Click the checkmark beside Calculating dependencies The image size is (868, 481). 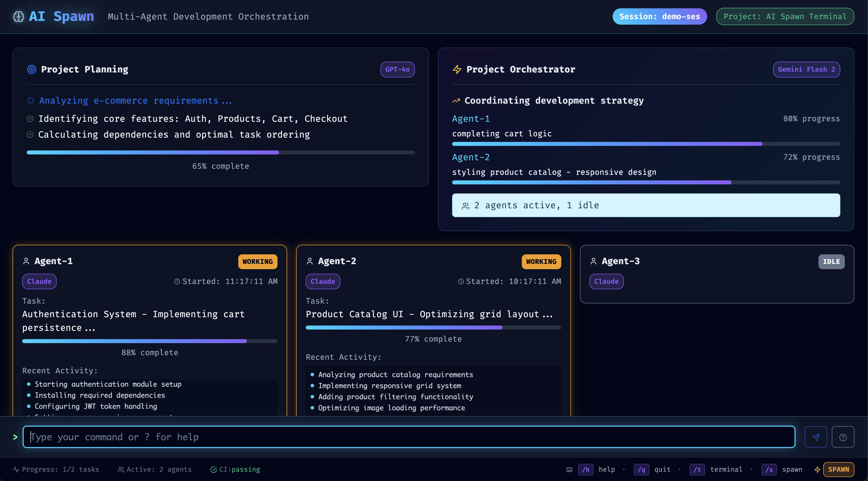point(30,135)
